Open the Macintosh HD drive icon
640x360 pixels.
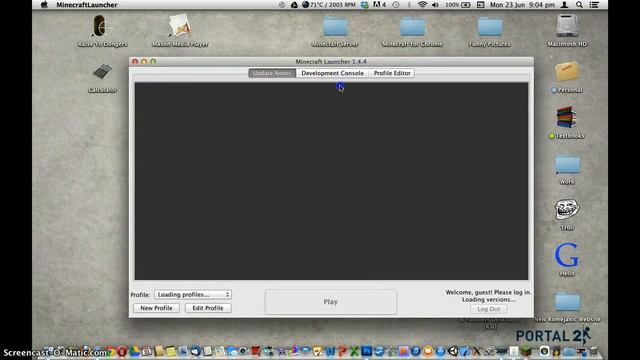(x=567, y=26)
